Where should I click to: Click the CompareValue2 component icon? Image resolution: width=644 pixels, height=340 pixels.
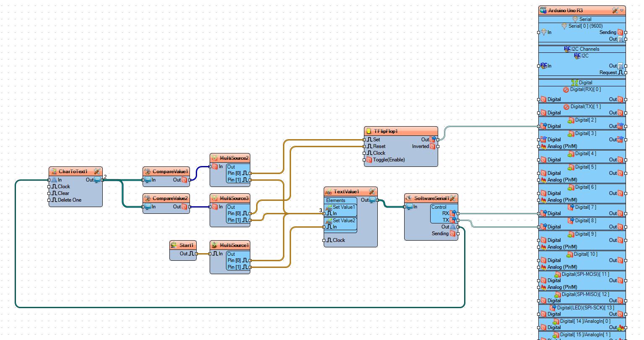coord(147,198)
